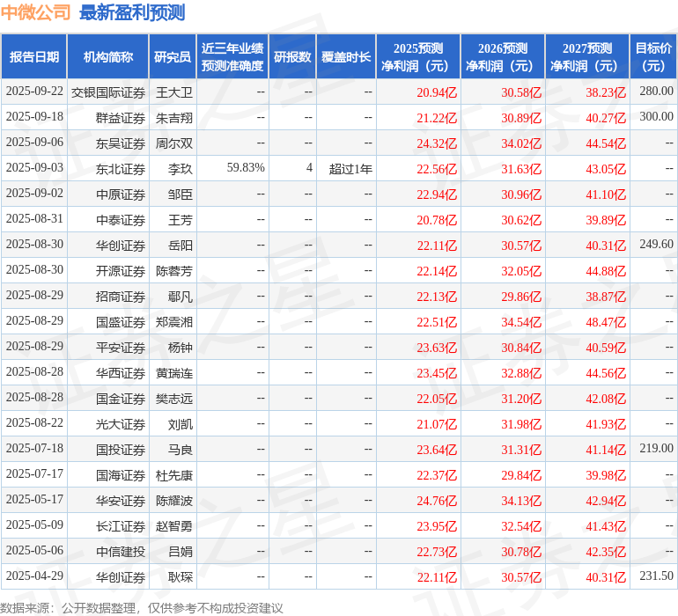Click target price 231.50
The image size is (678, 616).
[656, 576]
